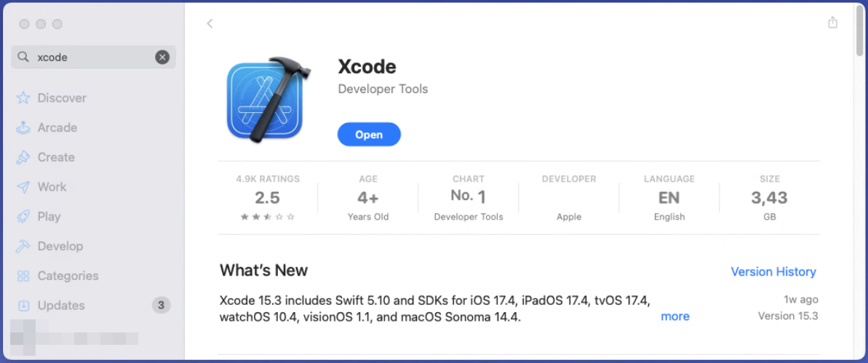Open the 2.5 star ratings section

(268, 198)
